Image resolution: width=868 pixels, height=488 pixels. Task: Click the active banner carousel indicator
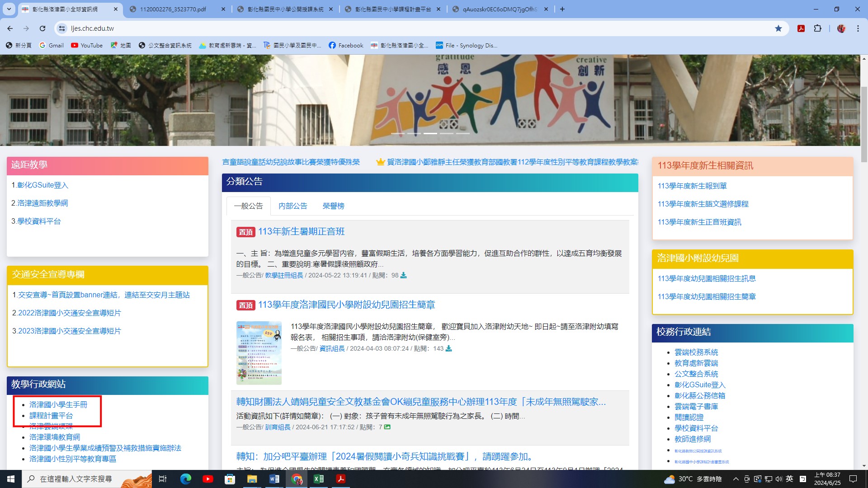pyautogui.click(x=430, y=133)
